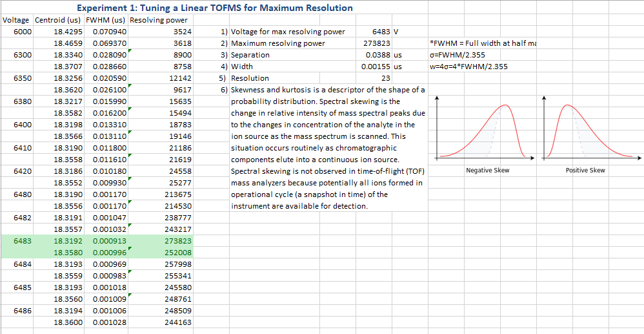644x334 pixels.
Task: Select the '*FWHM = Full width' note cell
Action: point(483,43)
